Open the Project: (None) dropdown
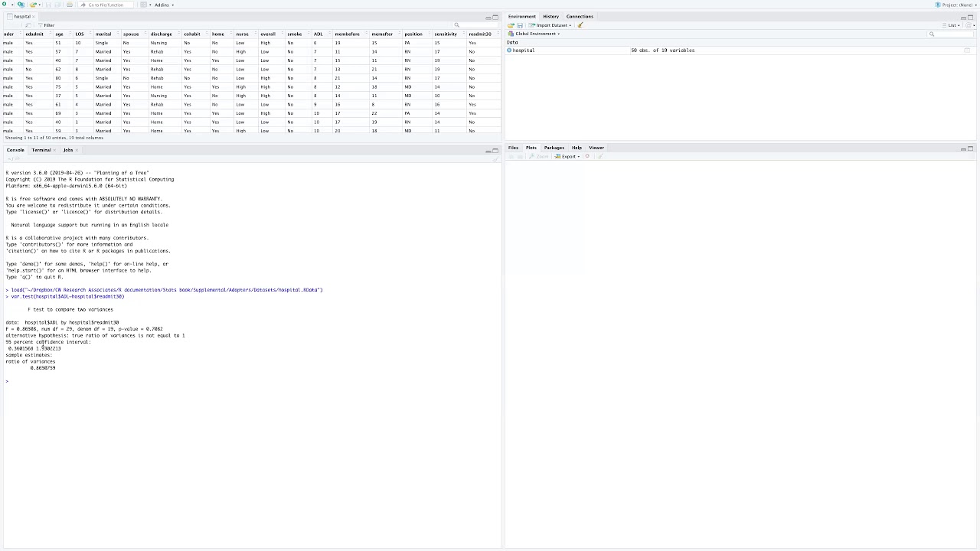This screenshot has height=551, width=980. coord(957,5)
